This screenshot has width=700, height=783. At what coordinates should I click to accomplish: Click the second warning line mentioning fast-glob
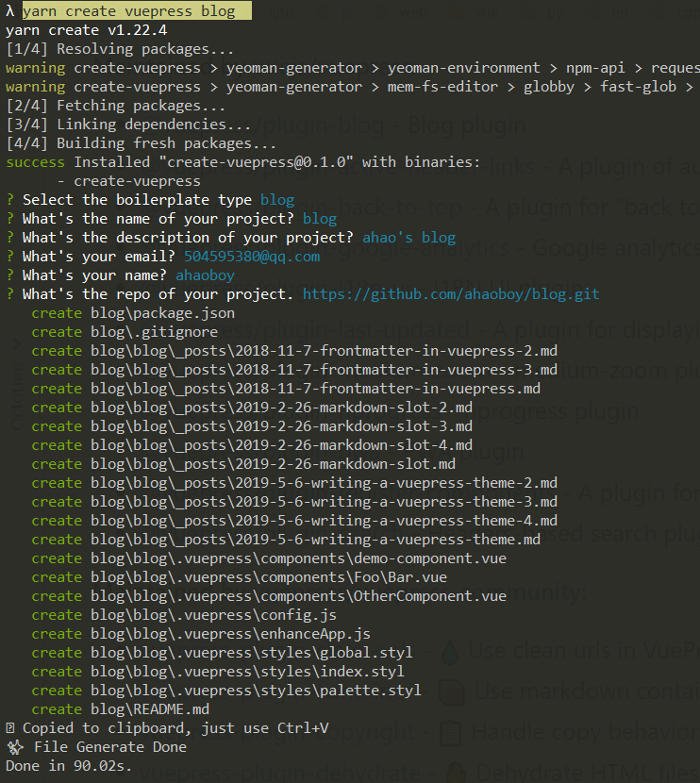click(351, 87)
